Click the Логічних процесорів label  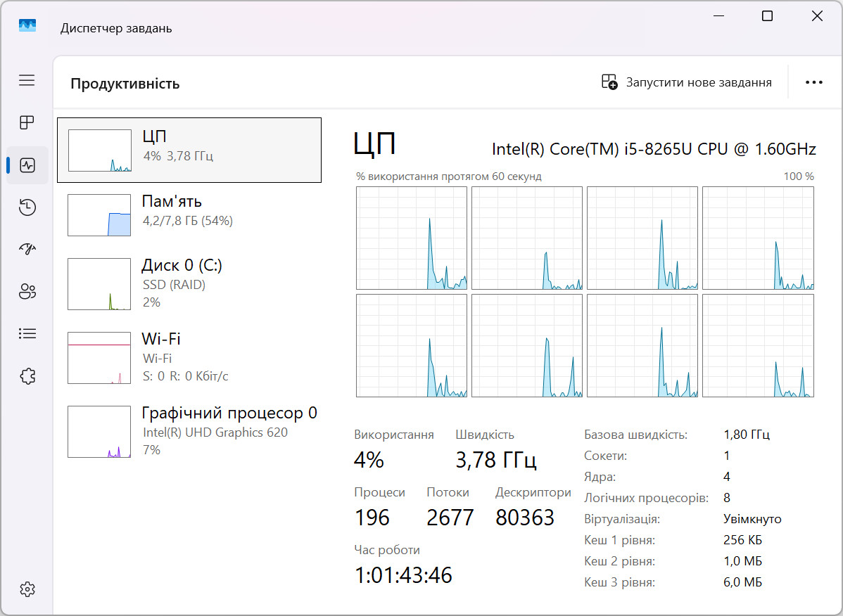click(x=646, y=498)
